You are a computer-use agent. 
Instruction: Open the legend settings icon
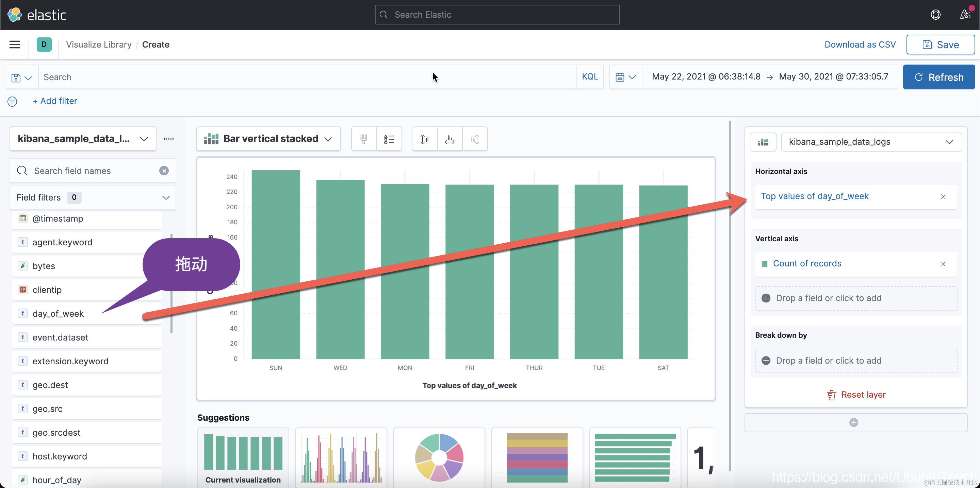click(389, 139)
